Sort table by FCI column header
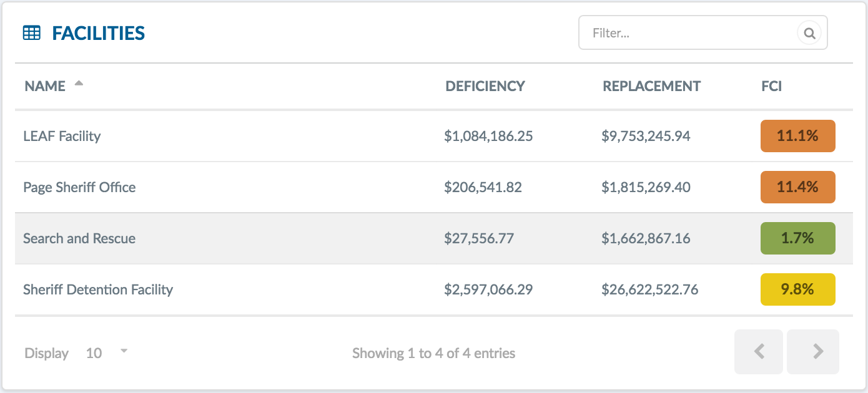The height and width of the screenshot is (393, 868). (771, 86)
